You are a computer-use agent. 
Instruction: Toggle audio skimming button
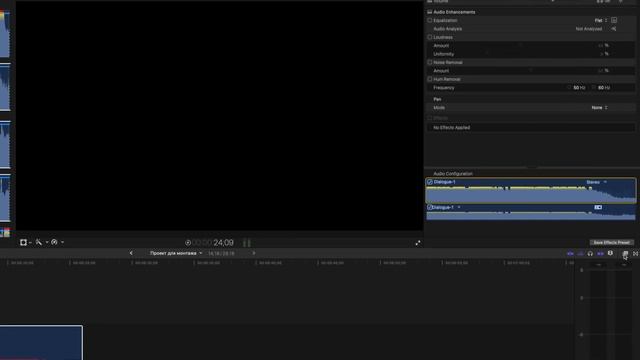point(580,253)
